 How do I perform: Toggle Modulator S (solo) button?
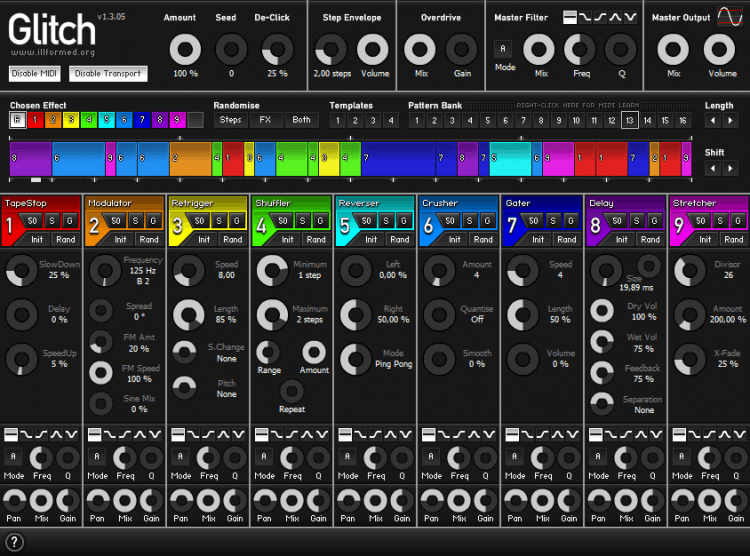point(136,221)
